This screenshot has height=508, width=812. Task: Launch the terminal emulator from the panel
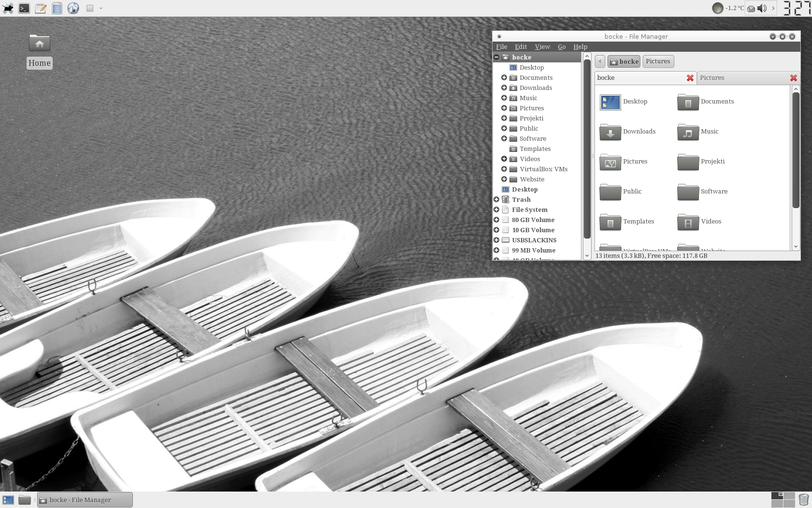pyautogui.click(x=24, y=8)
